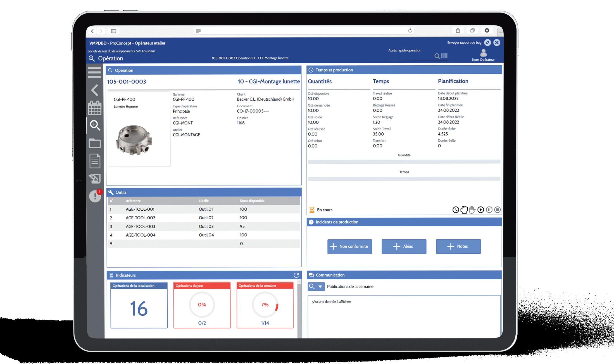Refresh the Indicateurs panel
Screen dimensions: 614x364
[x=296, y=275]
